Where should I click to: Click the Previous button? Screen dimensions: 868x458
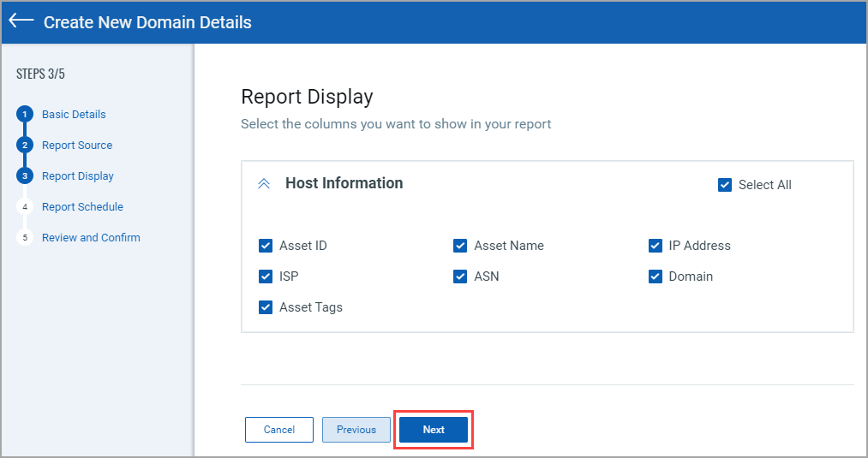(356, 430)
